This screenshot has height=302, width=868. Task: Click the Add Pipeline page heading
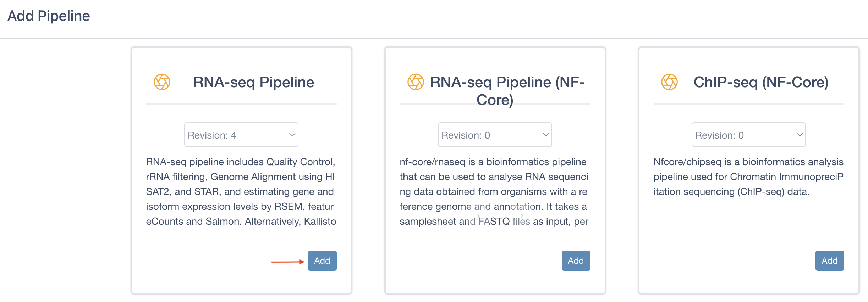click(49, 16)
